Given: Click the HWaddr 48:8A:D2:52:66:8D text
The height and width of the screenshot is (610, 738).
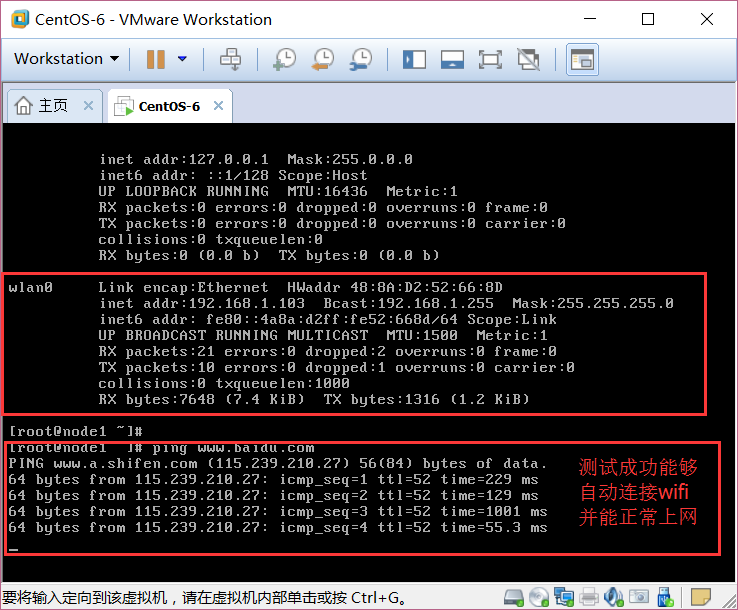Looking at the screenshot, I should pyautogui.click(x=395, y=287).
